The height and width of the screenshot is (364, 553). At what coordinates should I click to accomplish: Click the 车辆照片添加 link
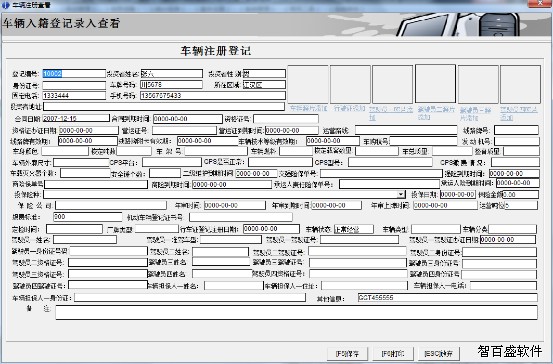[308, 109]
